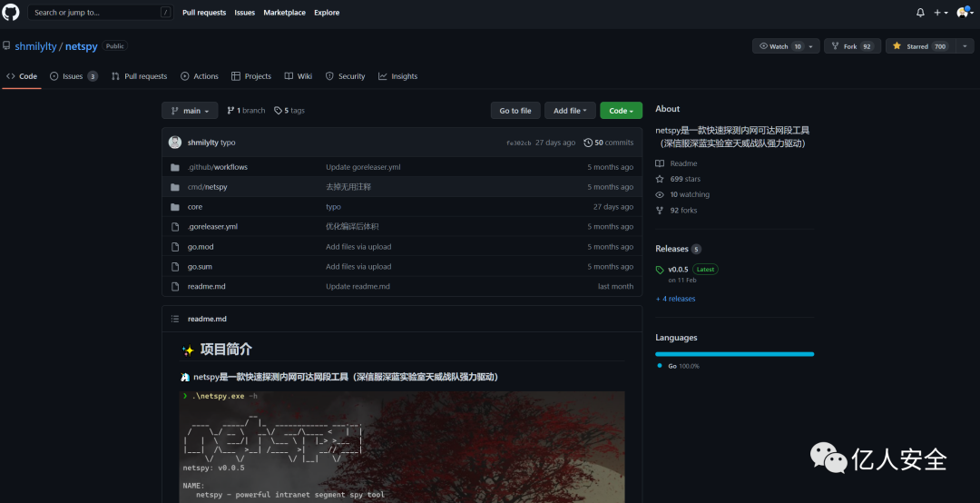Open the user avatar menu
This screenshot has height=503, width=980.
point(965,13)
